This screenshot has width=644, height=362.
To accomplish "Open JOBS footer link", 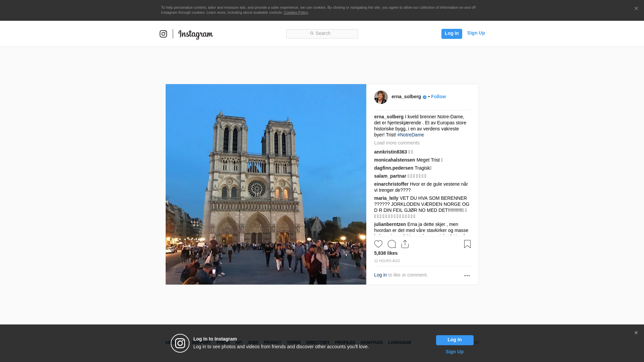I will (253, 343).
